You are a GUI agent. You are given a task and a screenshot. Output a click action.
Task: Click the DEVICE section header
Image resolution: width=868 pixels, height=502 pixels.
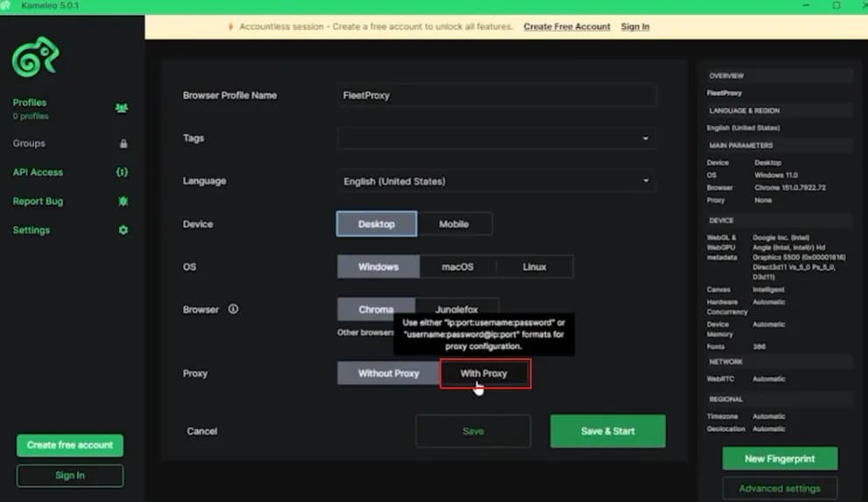click(x=721, y=220)
